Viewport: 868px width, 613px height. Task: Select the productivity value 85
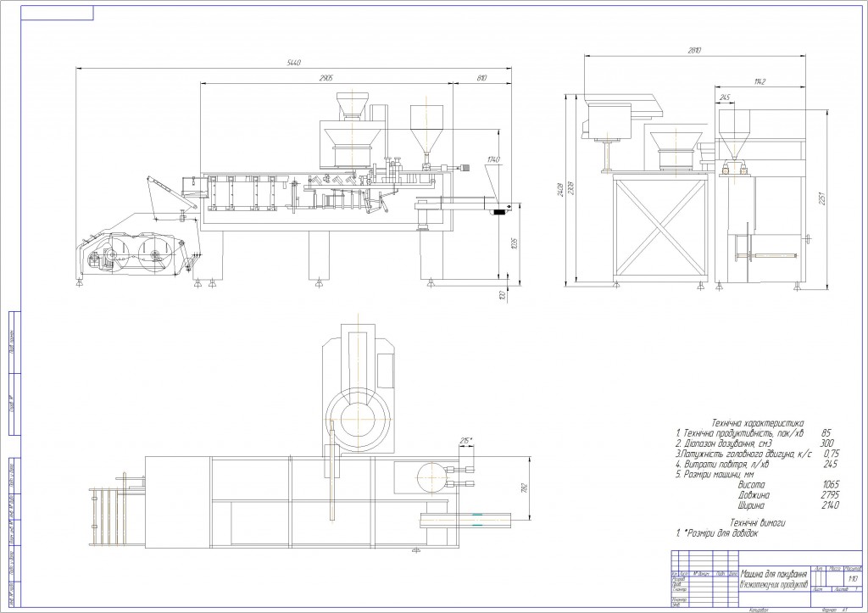[826, 433]
